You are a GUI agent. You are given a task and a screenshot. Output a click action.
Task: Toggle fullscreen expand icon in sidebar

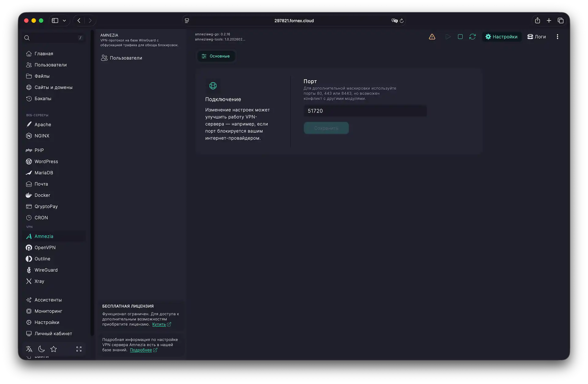[79, 349]
